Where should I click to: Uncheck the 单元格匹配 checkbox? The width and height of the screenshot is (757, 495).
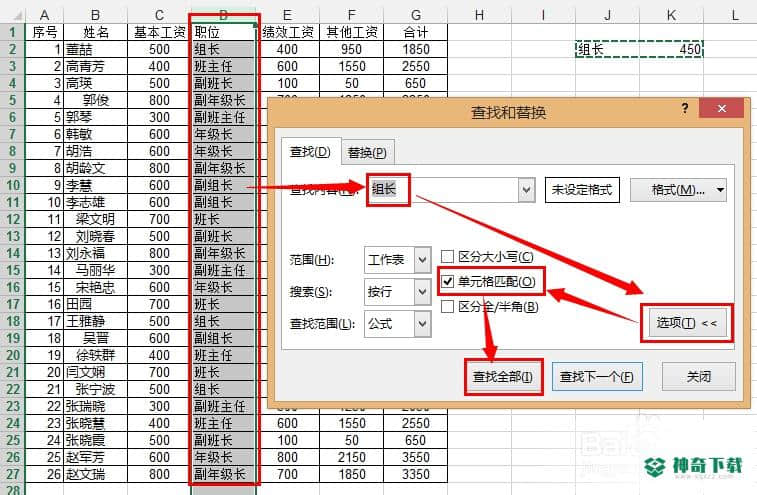[448, 281]
